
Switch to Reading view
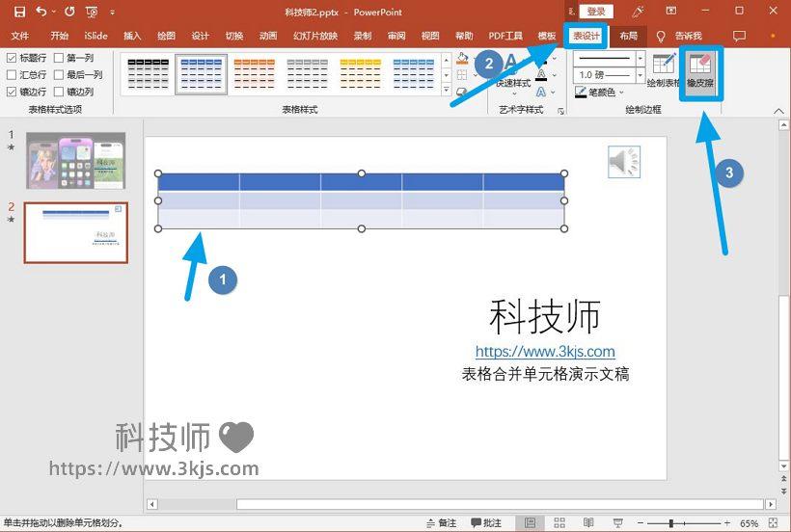coord(588,523)
